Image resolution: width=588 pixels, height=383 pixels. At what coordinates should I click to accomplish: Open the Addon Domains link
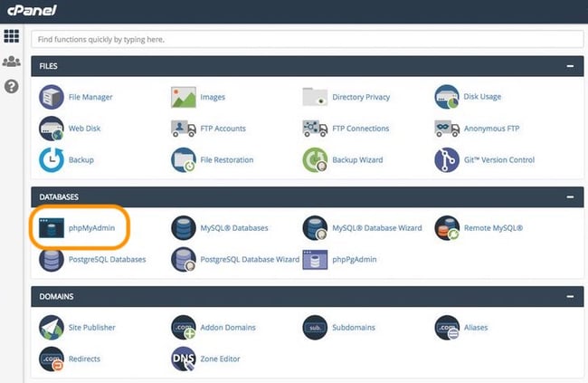click(228, 328)
